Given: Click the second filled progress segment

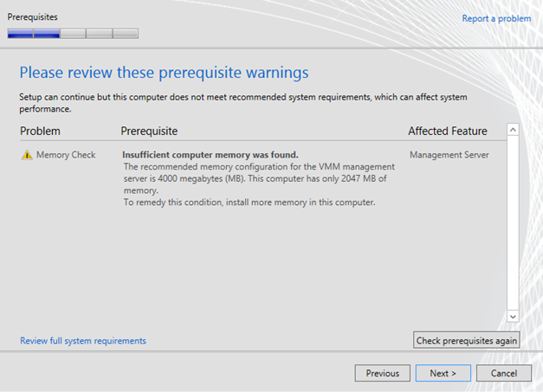Looking at the screenshot, I should (47, 34).
